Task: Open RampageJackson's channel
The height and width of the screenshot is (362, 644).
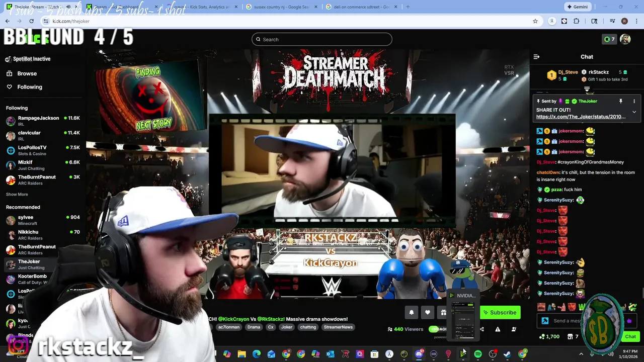Action: click(x=43, y=121)
